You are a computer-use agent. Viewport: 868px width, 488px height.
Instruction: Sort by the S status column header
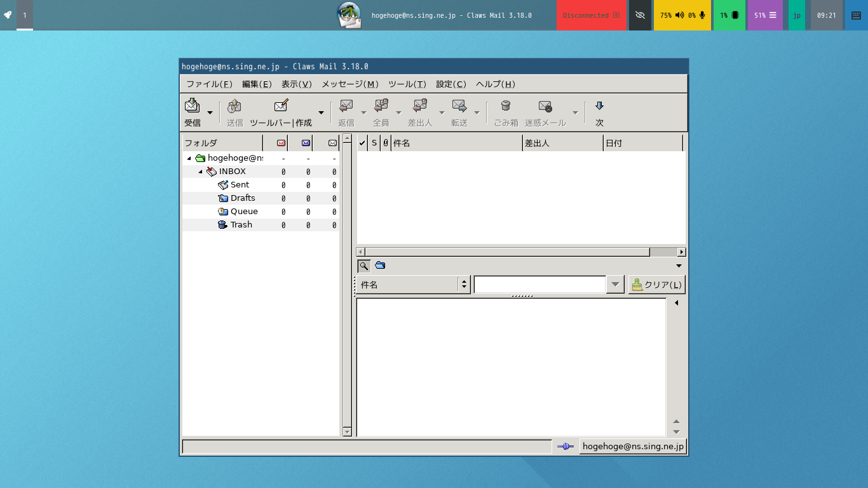coord(374,143)
